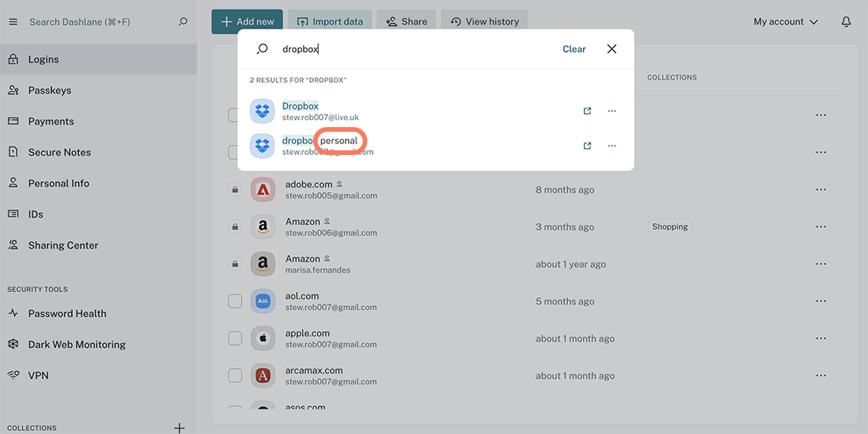Click the hamburger menu icon in sidebar

[12, 22]
